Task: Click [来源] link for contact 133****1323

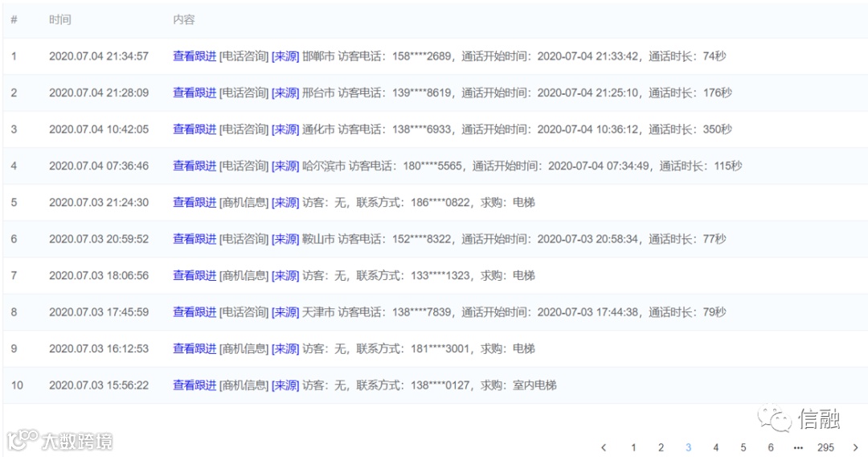Action: pyautogui.click(x=285, y=275)
